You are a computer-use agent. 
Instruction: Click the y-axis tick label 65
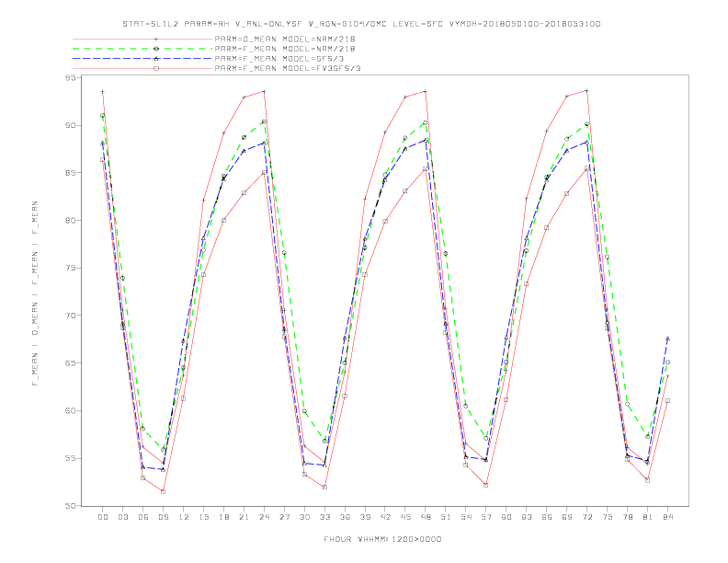coord(70,363)
